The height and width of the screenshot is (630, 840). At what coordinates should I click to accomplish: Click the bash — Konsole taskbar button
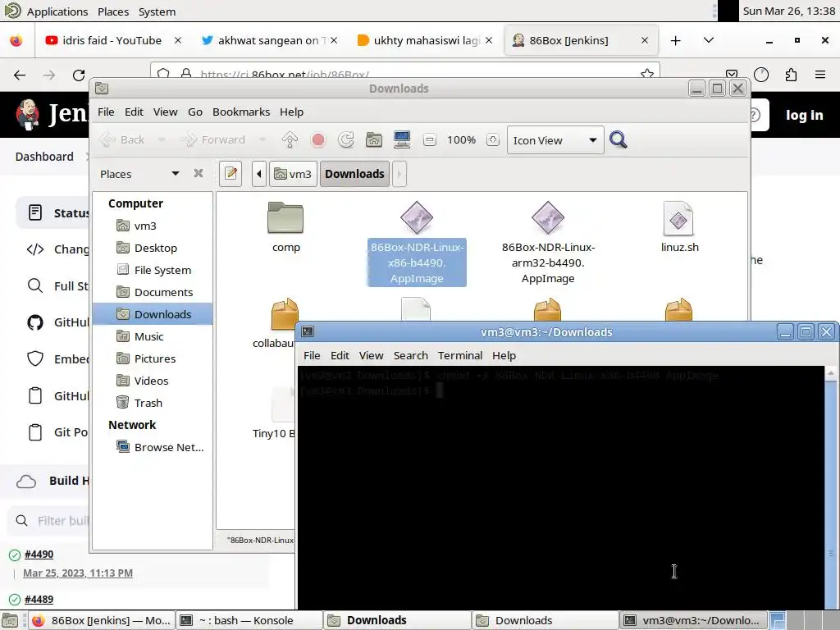pyautogui.click(x=249, y=620)
